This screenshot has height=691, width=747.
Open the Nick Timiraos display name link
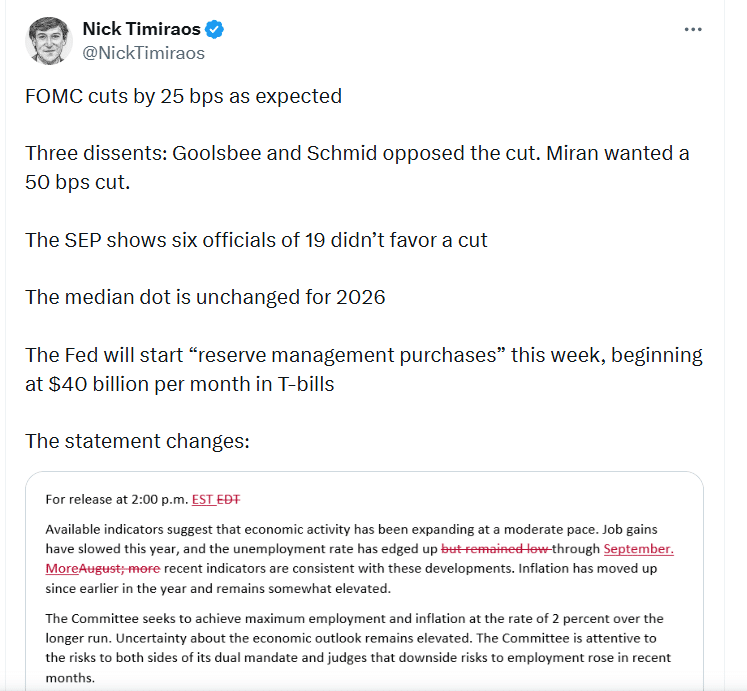pos(141,30)
